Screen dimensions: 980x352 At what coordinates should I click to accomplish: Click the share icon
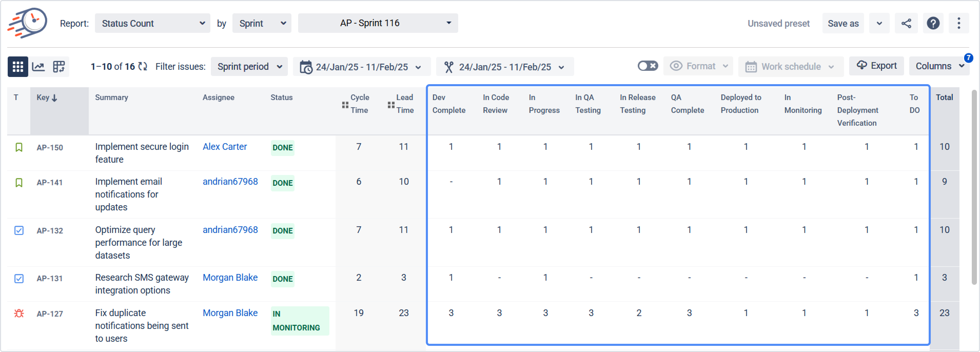tap(906, 24)
